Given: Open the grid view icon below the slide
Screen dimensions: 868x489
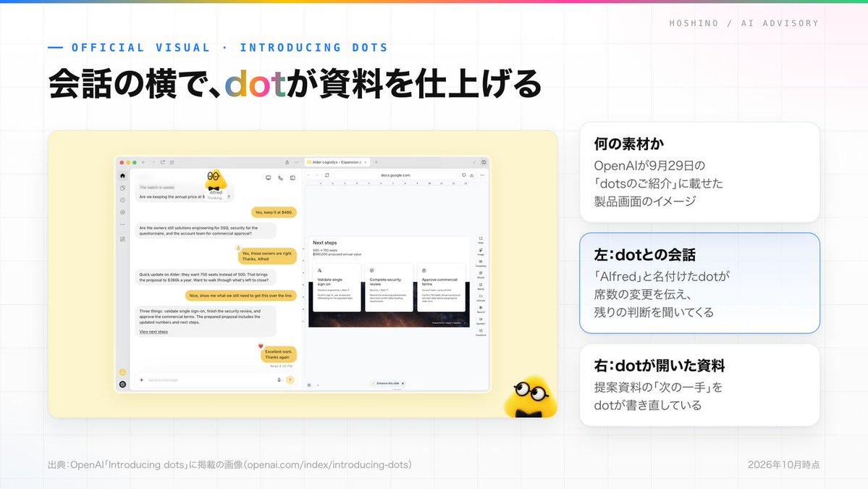Looking at the screenshot, I should click(309, 385).
